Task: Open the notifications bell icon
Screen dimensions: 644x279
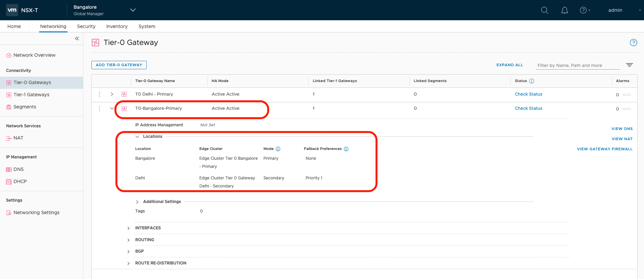Action: pyautogui.click(x=564, y=10)
